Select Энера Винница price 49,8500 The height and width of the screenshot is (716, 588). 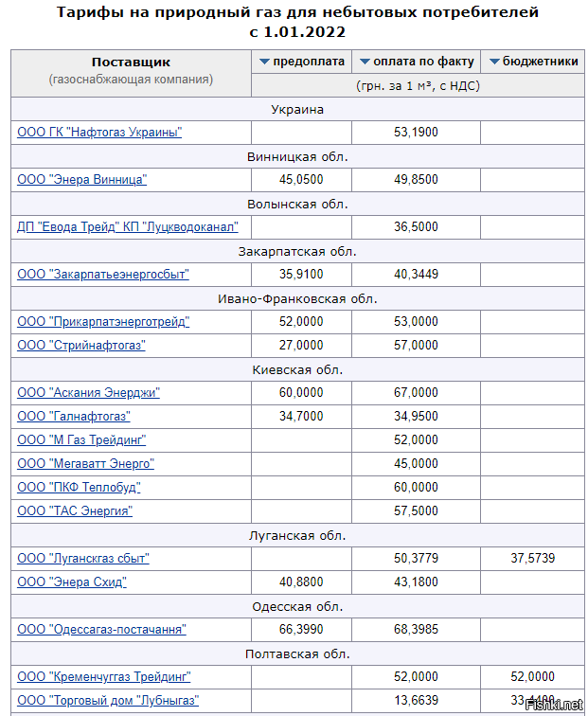click(416, 179)
